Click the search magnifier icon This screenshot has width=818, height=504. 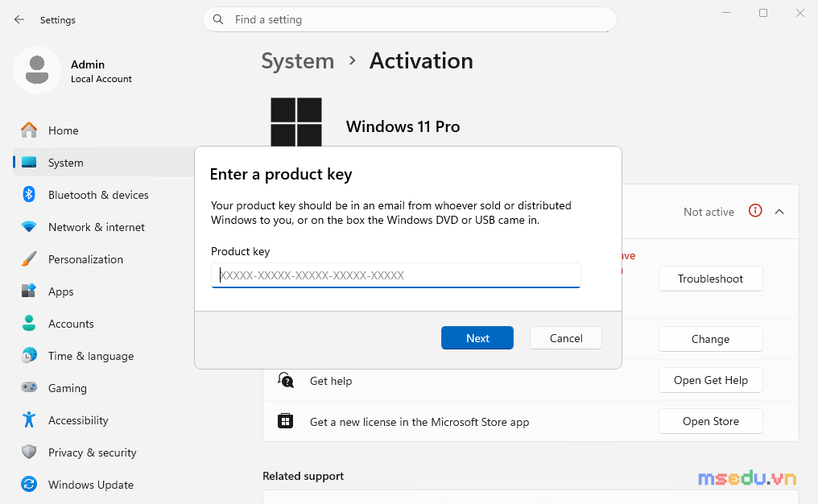[x=218, y=19]
